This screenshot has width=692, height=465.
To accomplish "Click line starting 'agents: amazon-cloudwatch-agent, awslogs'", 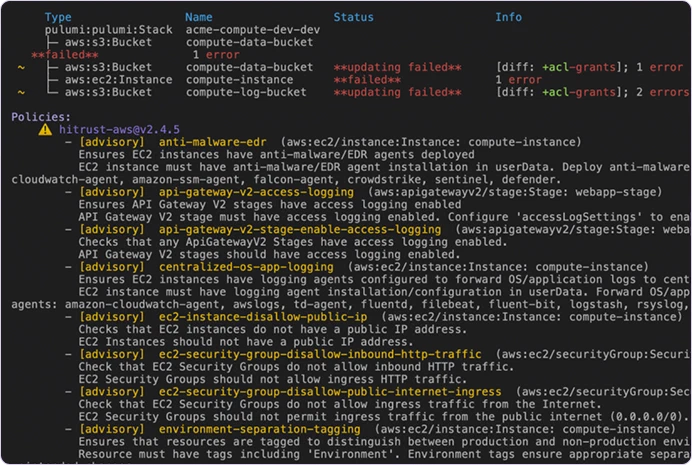I will point(350,304).
